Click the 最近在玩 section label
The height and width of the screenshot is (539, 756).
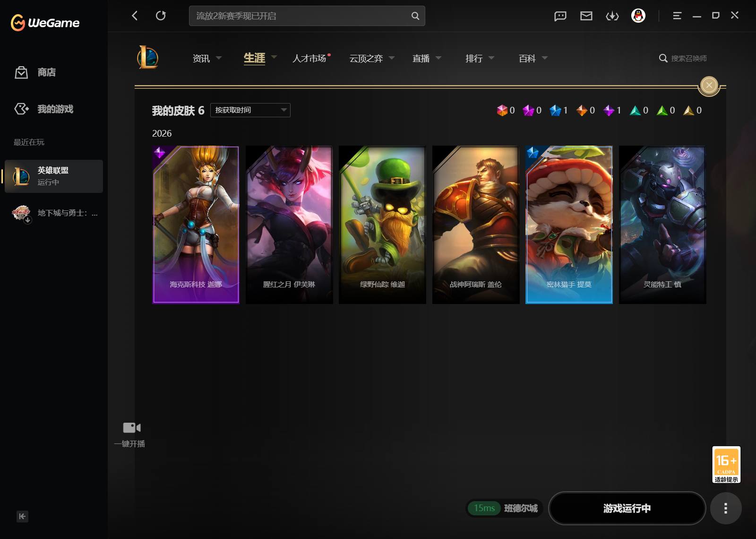click(x=29, y=142)
